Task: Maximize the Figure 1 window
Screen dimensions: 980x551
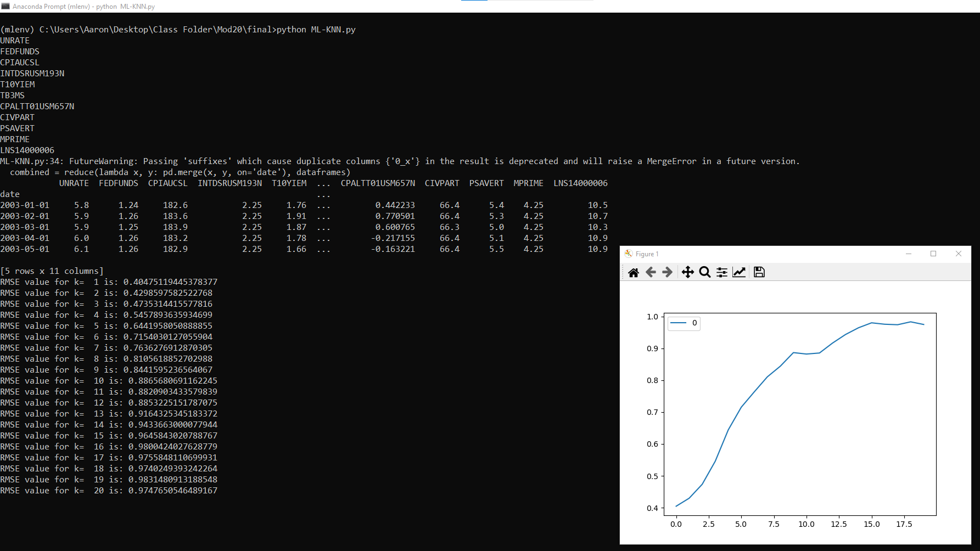Action: [x=933, y=254]
